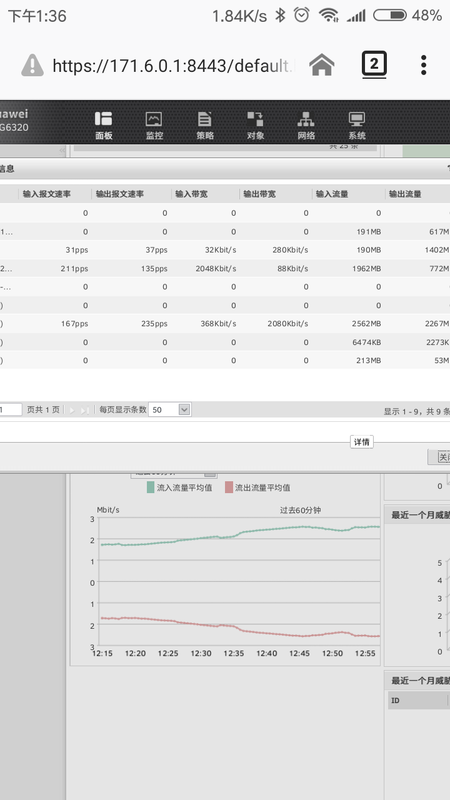This screenshot has height=800, width=450.
Task: Sort by 输入流量 column header
Action: click(x=332, y=194)
